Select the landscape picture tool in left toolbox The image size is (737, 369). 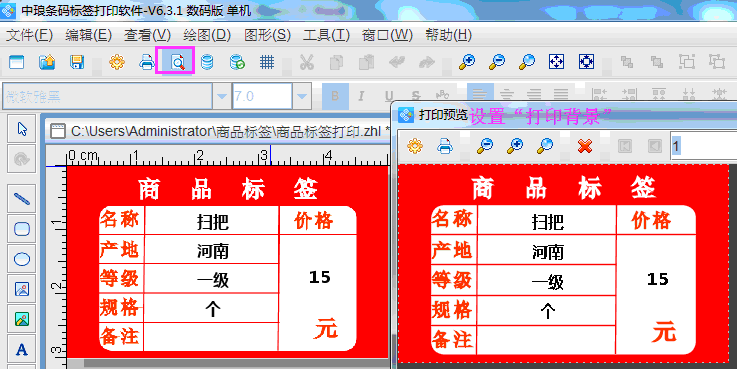tap(22, 319)
